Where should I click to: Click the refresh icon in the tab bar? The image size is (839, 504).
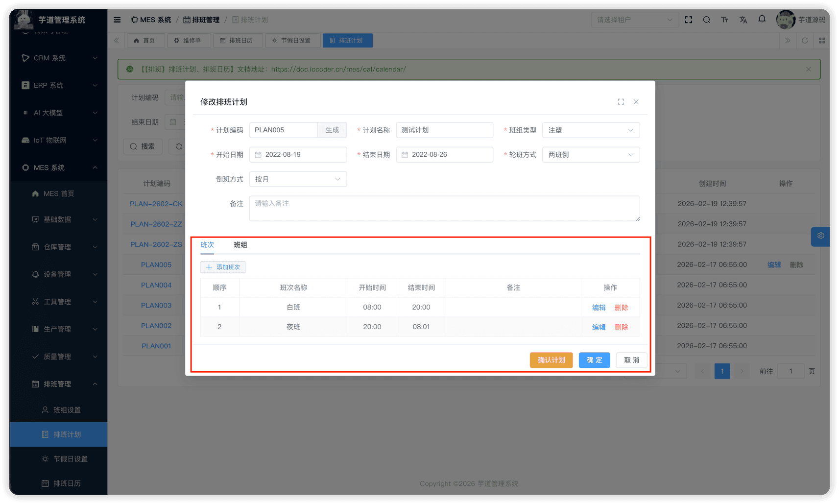pos(804,41)
